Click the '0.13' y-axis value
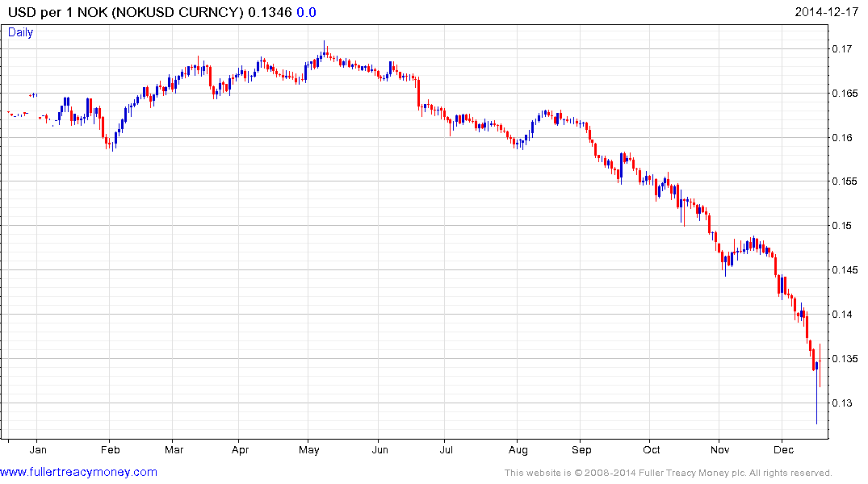This screenshot has height=484, width=868. (x=842, y=403)
